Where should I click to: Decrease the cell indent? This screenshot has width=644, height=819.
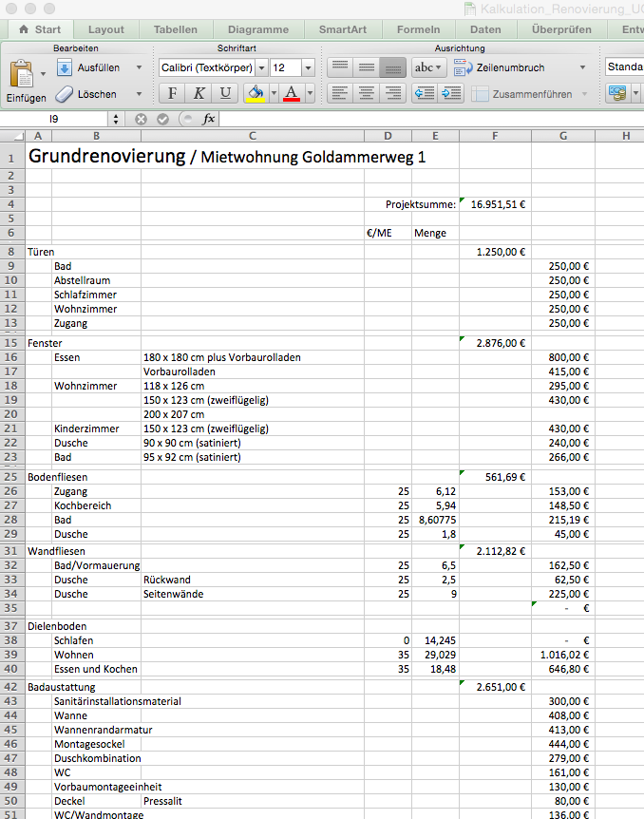click(424, 93)
